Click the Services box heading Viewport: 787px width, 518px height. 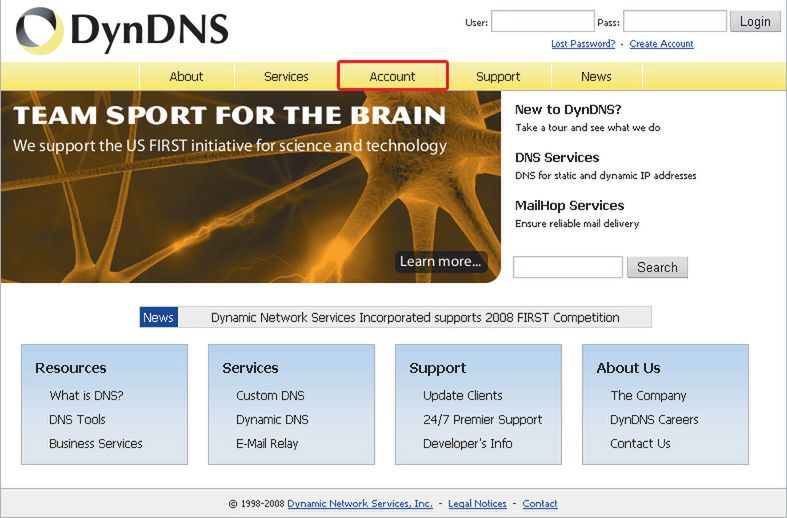pos(250,368)
